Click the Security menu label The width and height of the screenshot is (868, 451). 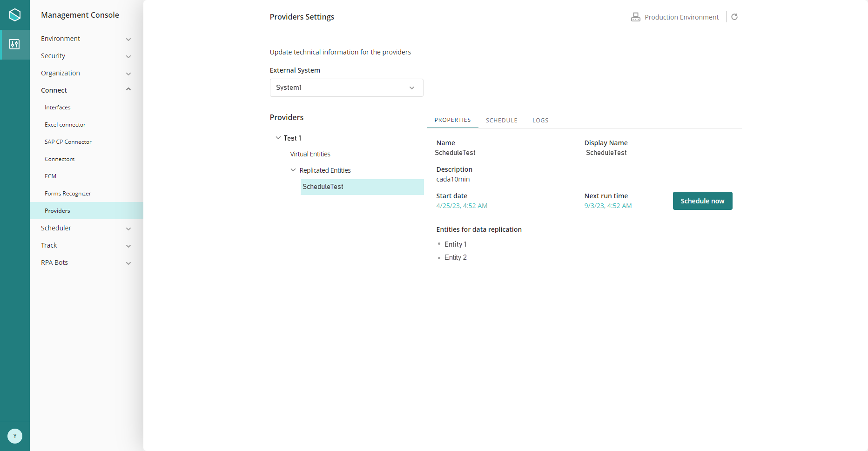pyautogui.click(x=53, y=56)
